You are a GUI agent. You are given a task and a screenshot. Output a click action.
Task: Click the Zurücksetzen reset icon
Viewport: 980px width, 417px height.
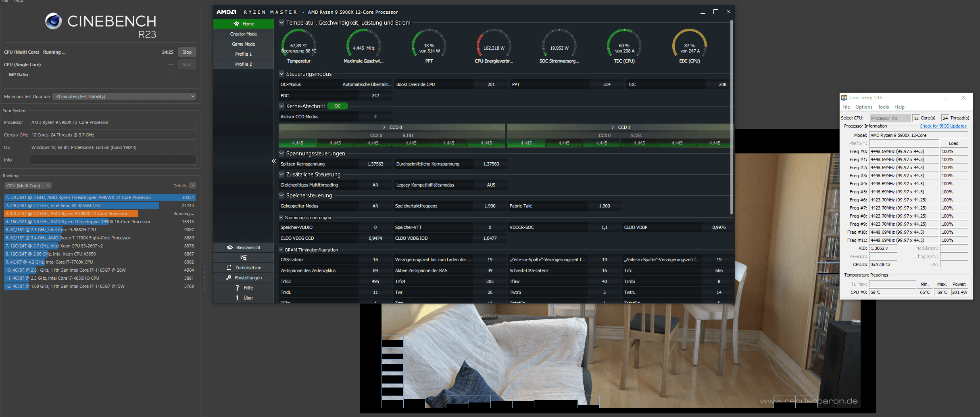pos(229,268)
